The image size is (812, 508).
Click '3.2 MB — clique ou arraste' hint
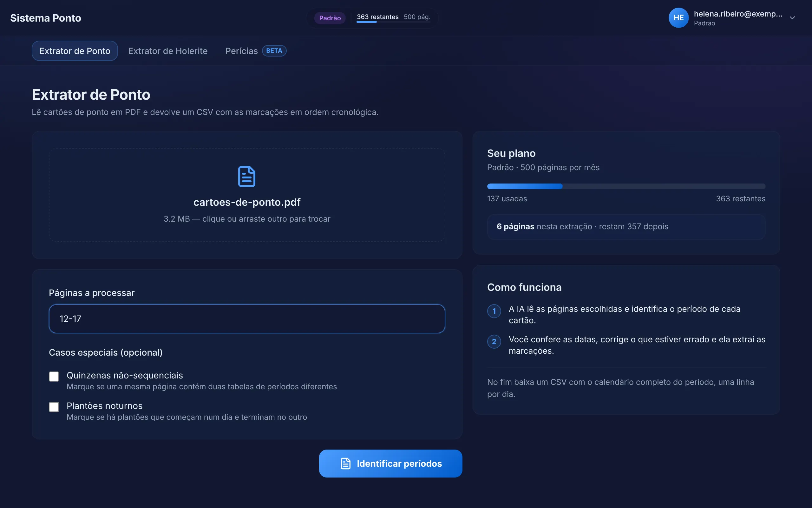click(x=247, y=219)
